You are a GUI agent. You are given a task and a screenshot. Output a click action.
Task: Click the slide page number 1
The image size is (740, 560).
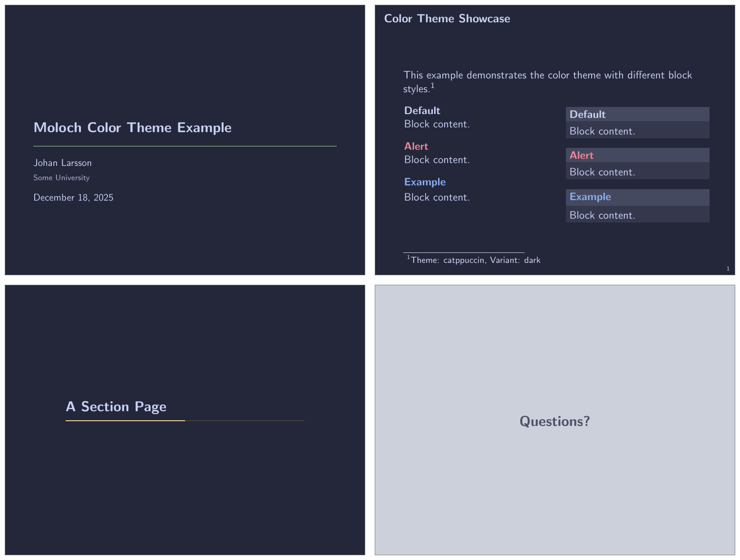[x=728, y=269]
